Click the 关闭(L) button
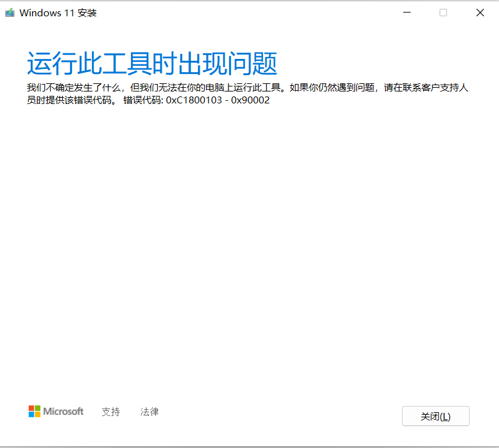Image resolution: width=499 pixels, height=448 pixels. pyautogui.click(x=435, y=416)
